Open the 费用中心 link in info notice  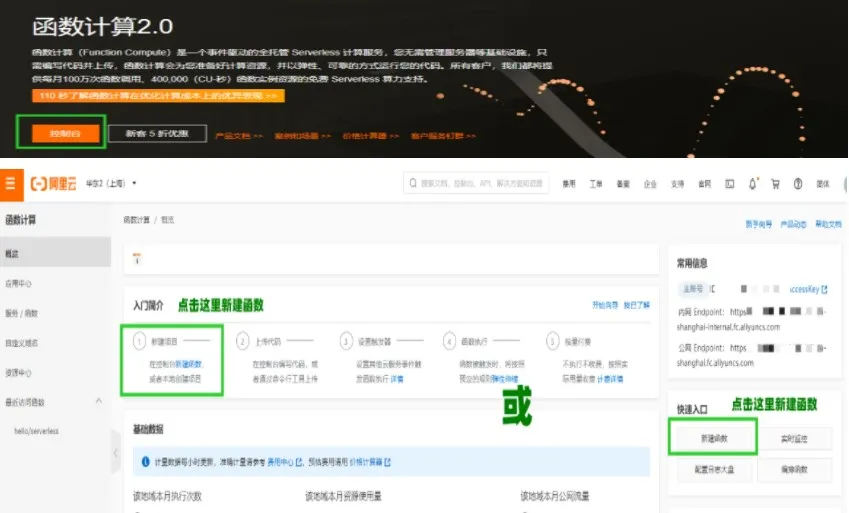point(285,462)
